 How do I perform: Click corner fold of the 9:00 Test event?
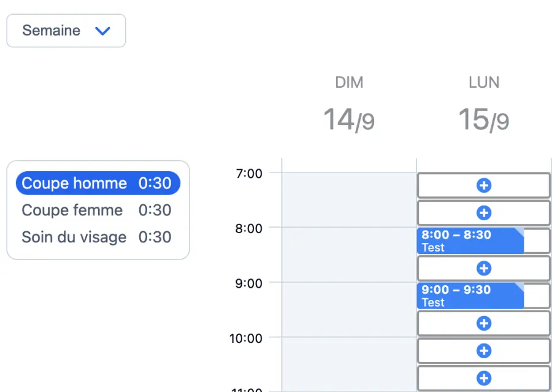519,286
